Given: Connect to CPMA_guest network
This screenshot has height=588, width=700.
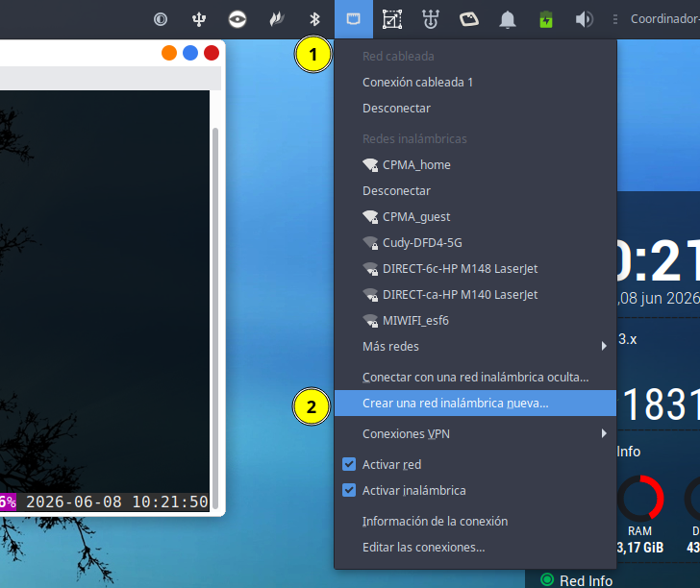Looking at the screenshot, I should (x=475, y=217).
